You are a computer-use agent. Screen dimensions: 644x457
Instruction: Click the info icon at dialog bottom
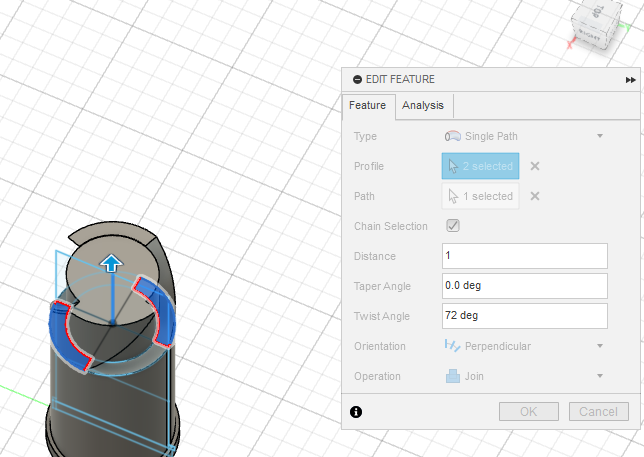click(356, 412)
